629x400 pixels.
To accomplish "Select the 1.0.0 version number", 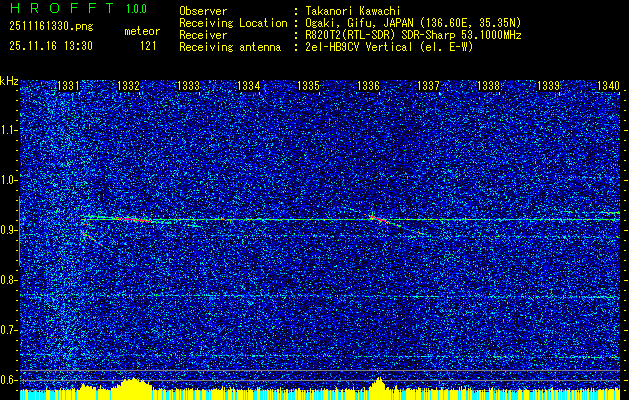I will 136,9.
